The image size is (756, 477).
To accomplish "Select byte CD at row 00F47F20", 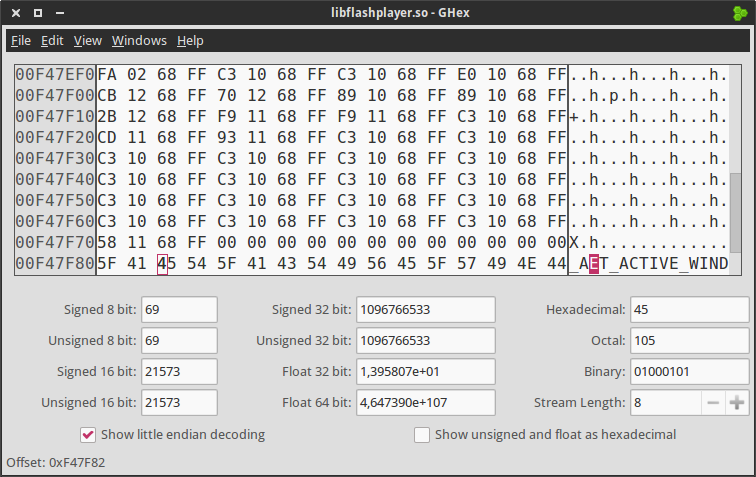I will (107, 137).
